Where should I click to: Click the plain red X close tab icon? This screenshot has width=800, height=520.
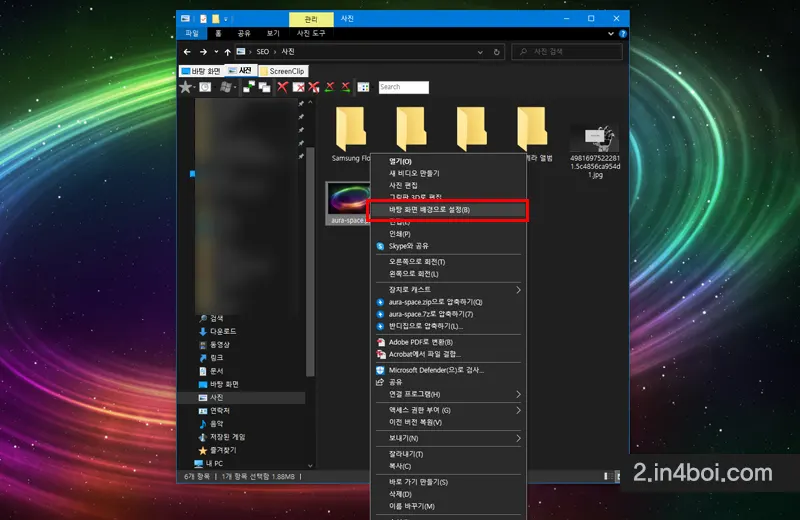coord(282,87)
